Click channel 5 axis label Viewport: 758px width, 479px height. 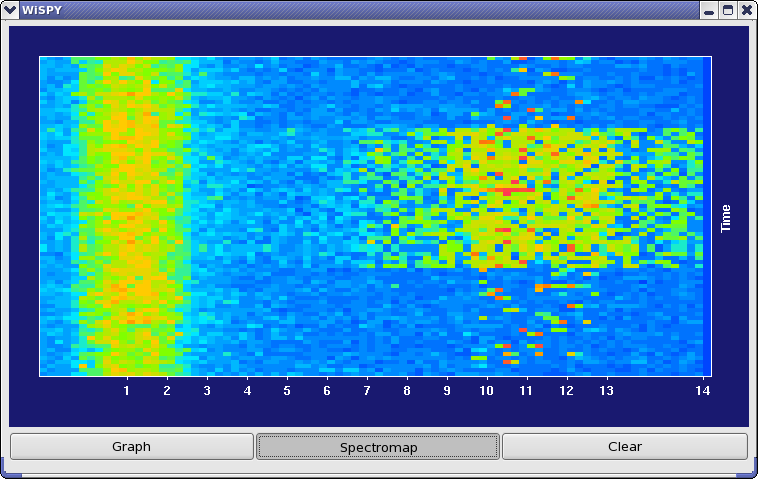(287, 391)
